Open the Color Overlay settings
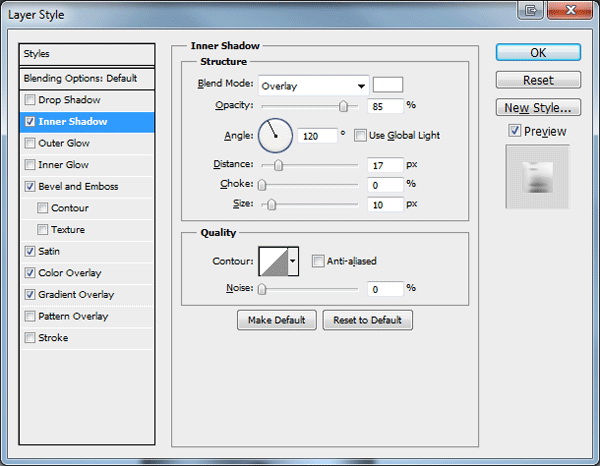Viewport: 600px width, 466px height. 70,273
